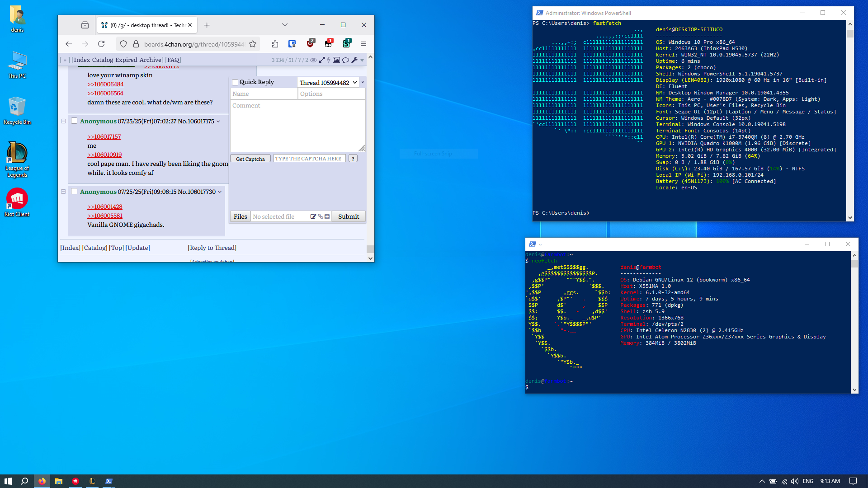Screen dimensions: 868x488
Task: Open Firefox View tab-overview icon
Action: point(85,25)
